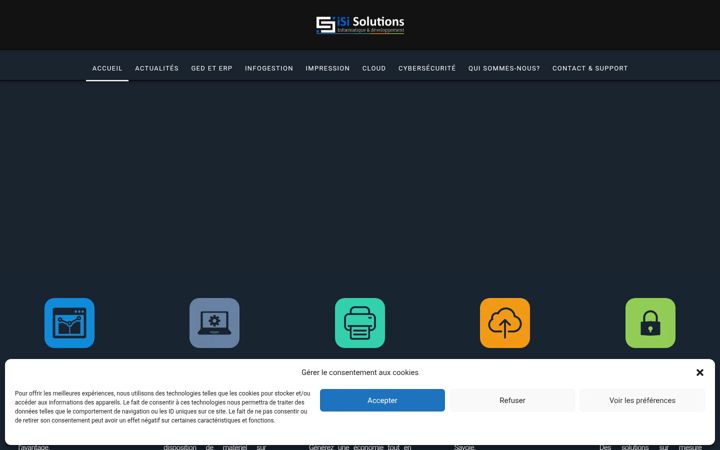Open the GED et ERP menu

click(212, 68)
